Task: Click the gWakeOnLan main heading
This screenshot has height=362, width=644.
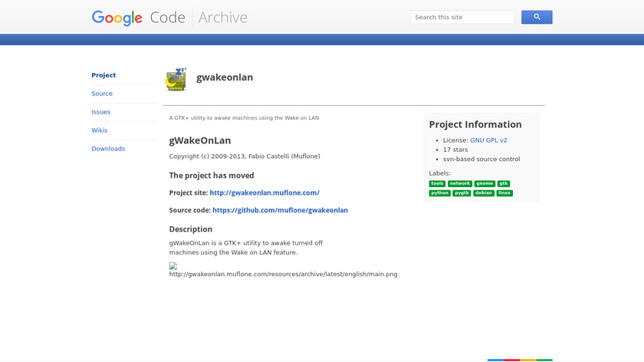Action: tap(199, 140)
